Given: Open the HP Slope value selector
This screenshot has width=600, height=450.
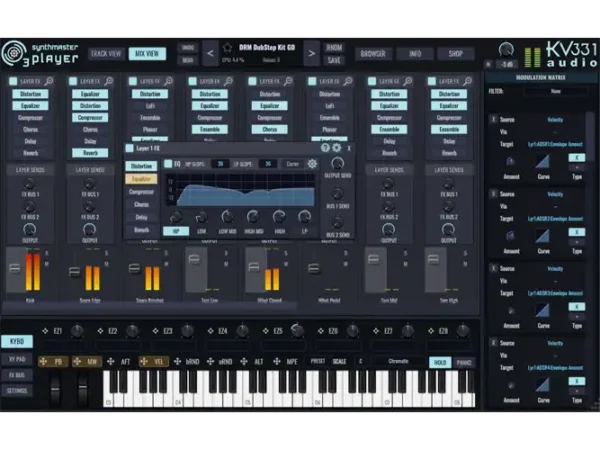Looking at the screenshot, I should 220,164.
